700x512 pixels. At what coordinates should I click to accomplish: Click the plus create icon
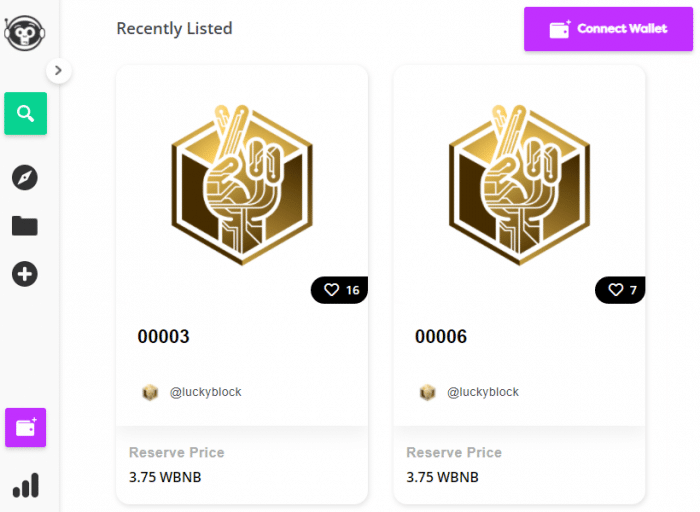[25, 274]
